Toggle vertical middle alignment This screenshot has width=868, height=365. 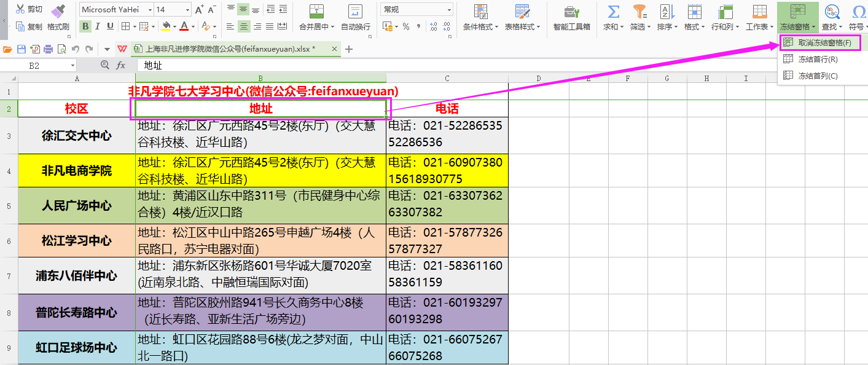tap(243, 9)
